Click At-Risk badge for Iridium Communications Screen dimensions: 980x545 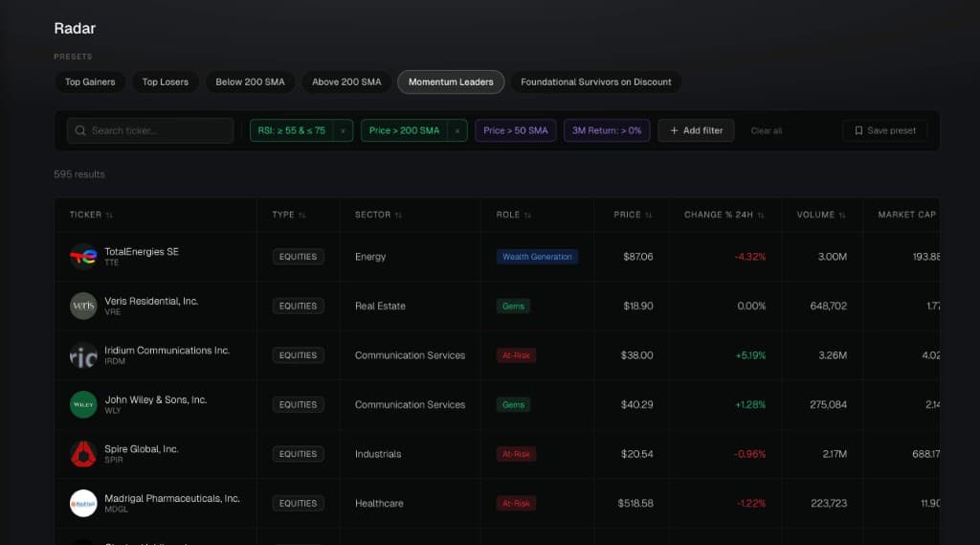coord(516,355)
